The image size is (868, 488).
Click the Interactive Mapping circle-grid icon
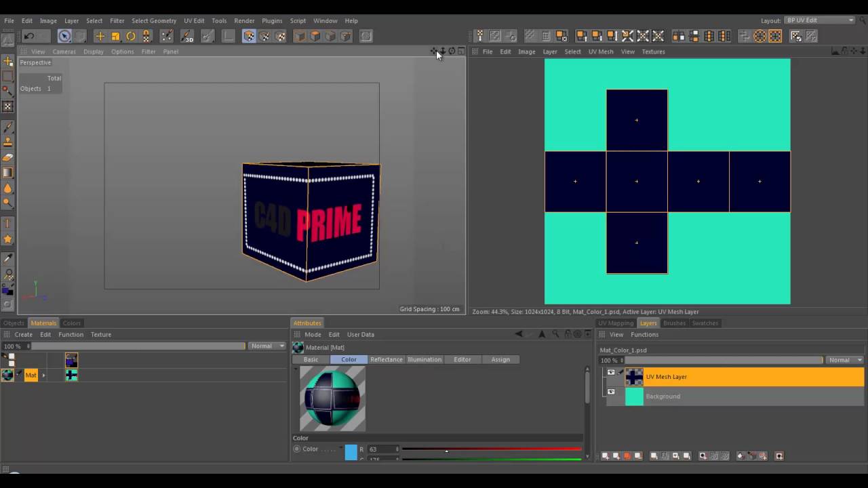tap(760, 37)
